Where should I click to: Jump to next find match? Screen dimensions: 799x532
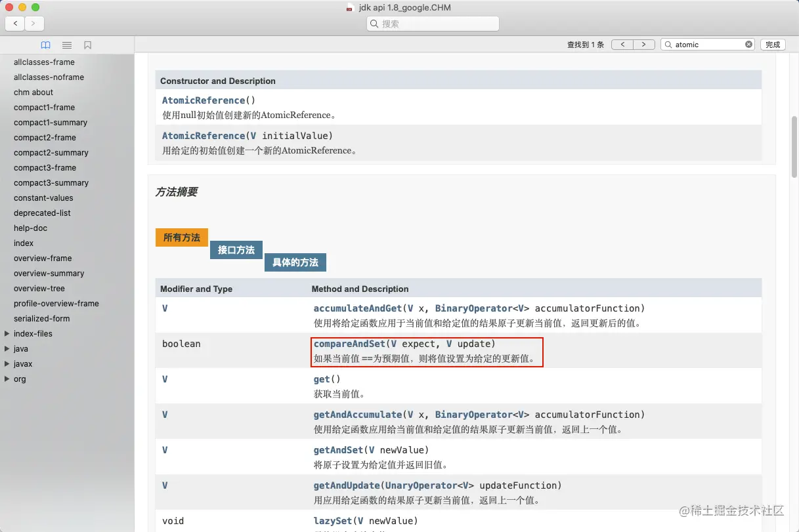tap(643, 45)
